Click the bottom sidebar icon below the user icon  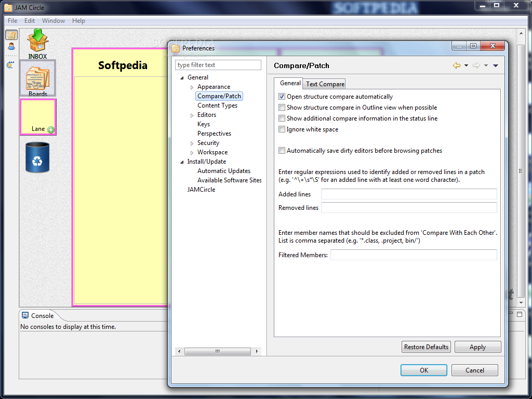pyautogui.click(x=10, y=64)
